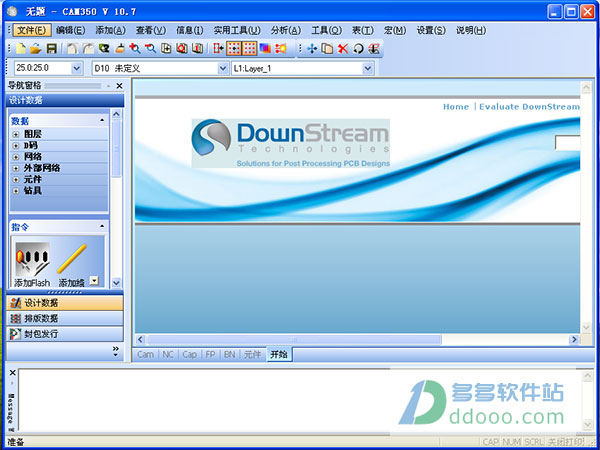Open the 编辑(E) menu
This screenshot has height=450, width=600.
(71, 30)
